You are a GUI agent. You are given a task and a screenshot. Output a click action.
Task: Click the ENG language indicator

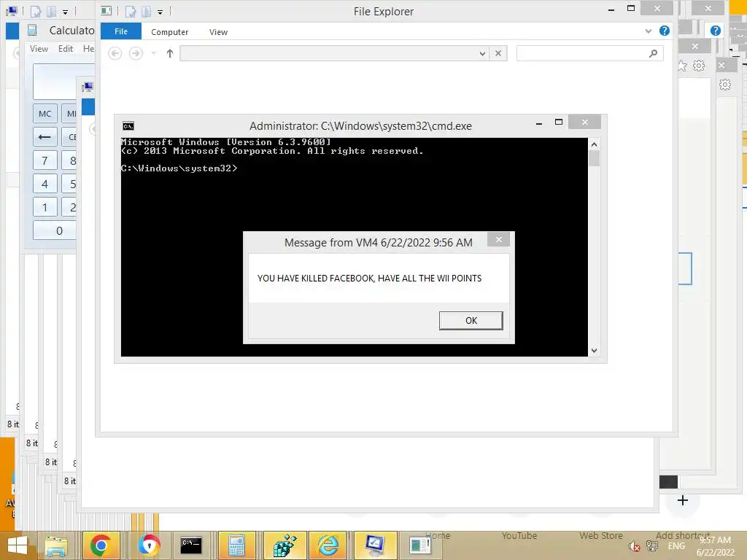pyautogui.click(x=676, y=546)
